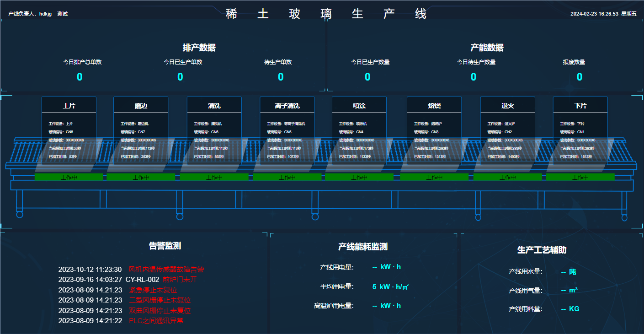The height and width of the screenshot is (335, 644).
Task: Click the 喷涂 station title
Action: [359, 106]
